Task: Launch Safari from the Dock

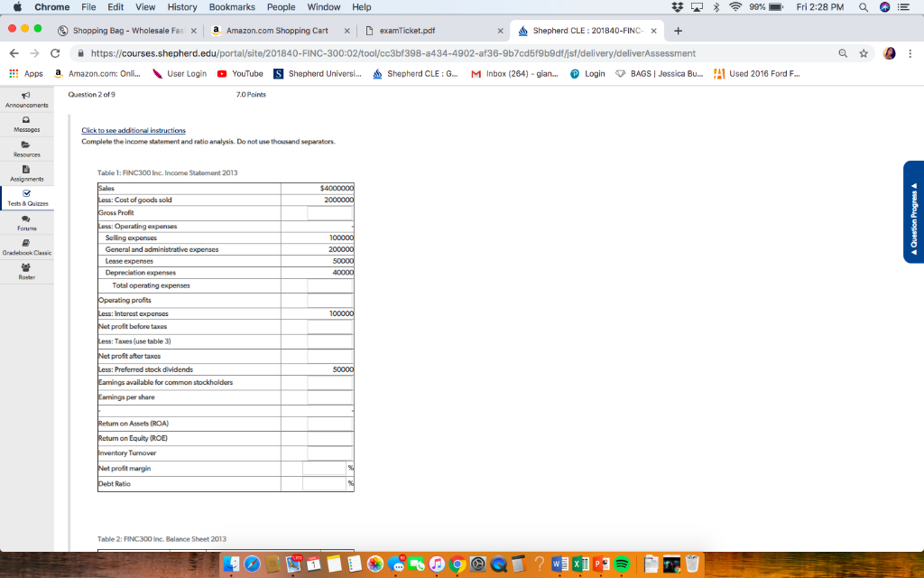Action: click(253, 564)
